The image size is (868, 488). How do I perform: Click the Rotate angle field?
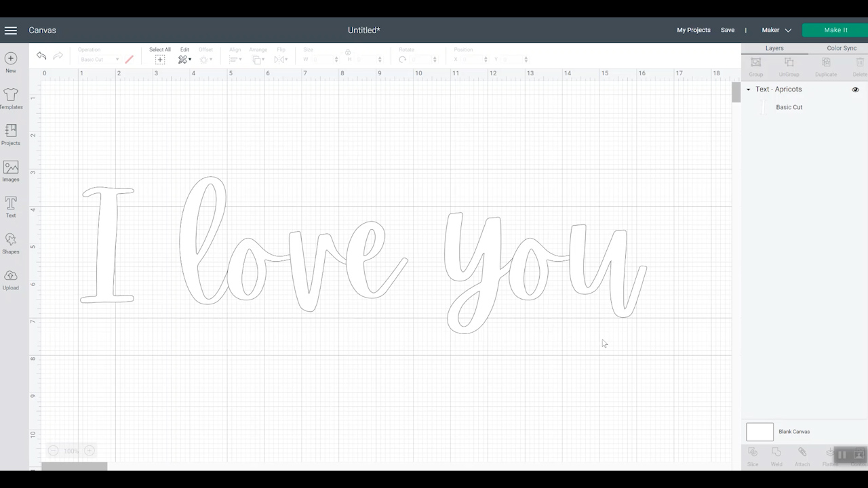(x=423, y=60)
